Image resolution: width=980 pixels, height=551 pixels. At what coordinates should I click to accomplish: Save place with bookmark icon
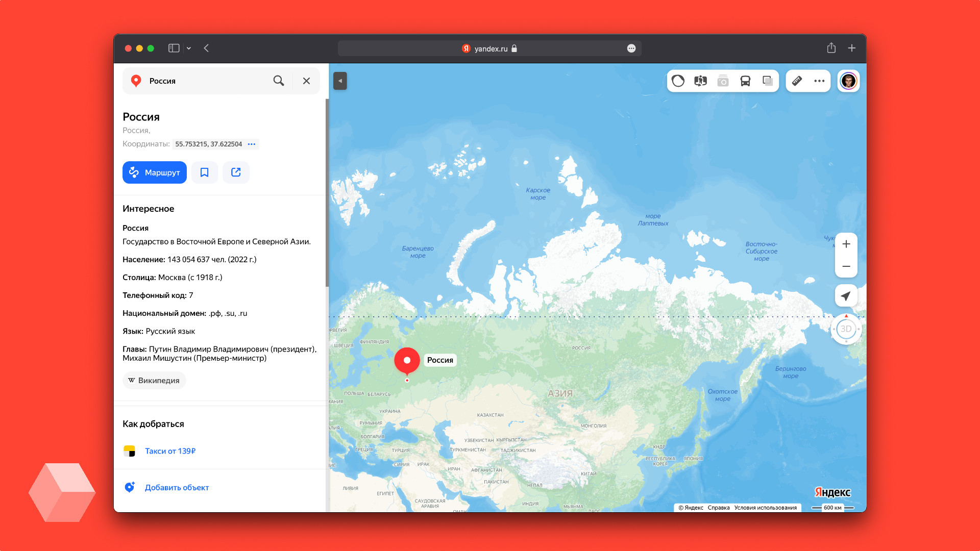205,172
